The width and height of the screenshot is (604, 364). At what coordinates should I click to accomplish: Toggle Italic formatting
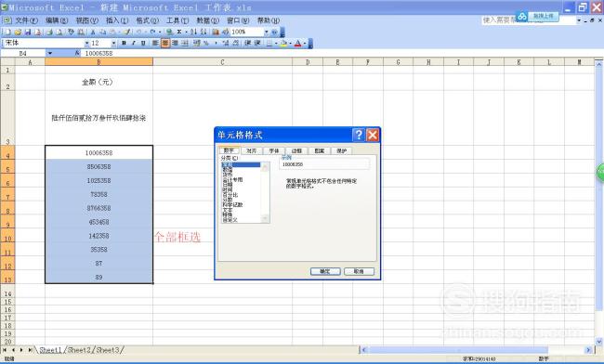click(133, 43)
